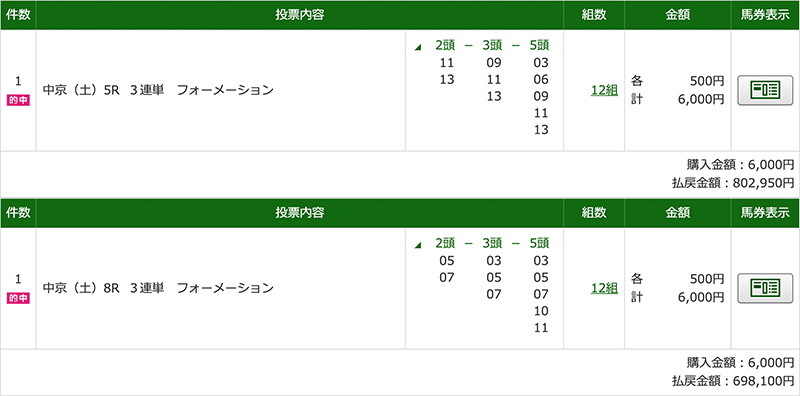The width and height of the screenshot is (800, 396).
Task: Click 馬券表示 header in top table
Action: coord(765,15)
